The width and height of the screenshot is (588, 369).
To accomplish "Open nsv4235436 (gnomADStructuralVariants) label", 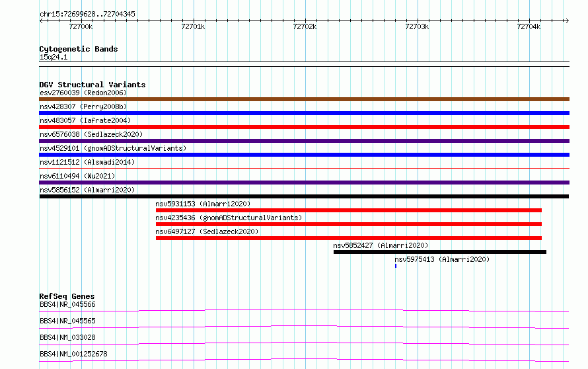I will 229,218.
